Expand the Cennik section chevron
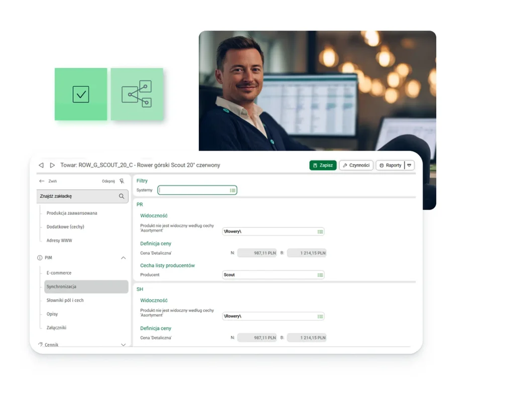 (123, 345)
